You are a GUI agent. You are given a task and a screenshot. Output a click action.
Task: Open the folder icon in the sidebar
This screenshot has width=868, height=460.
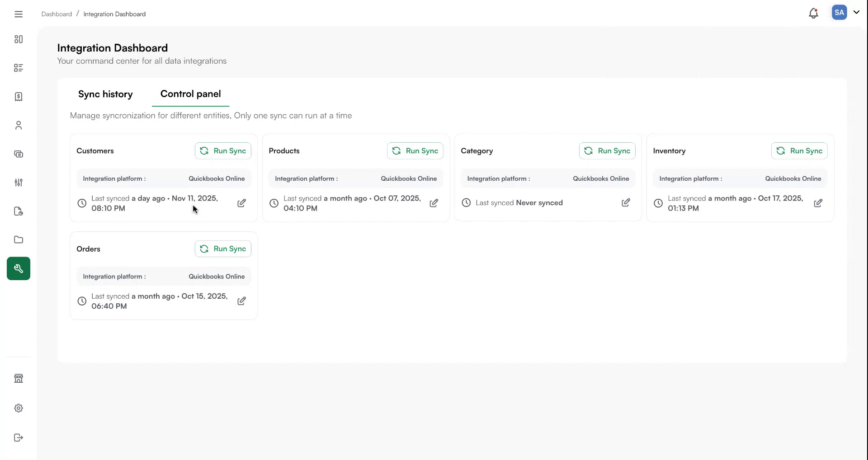click(19, 239)
